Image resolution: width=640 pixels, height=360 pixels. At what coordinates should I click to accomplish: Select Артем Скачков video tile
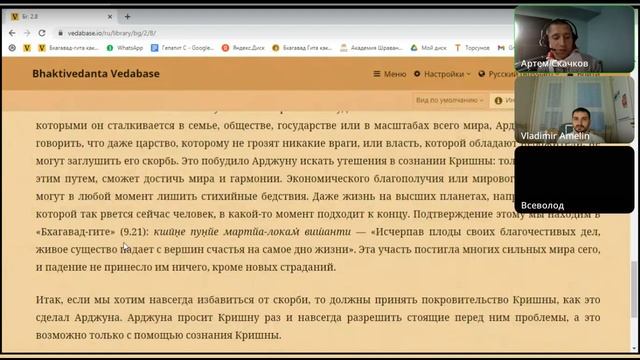tap(574, 39)
